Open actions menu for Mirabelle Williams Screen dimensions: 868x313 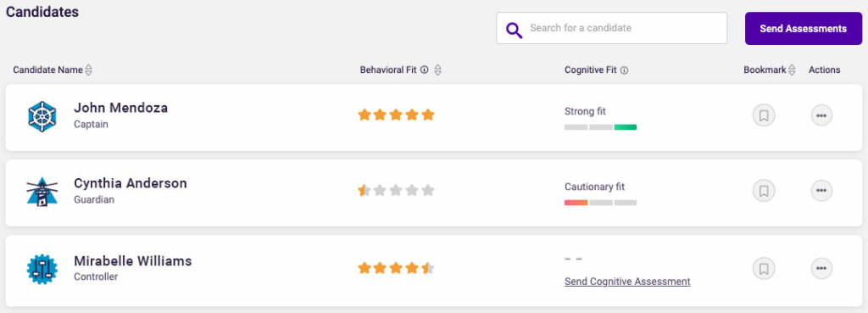(x=821, y=269)
